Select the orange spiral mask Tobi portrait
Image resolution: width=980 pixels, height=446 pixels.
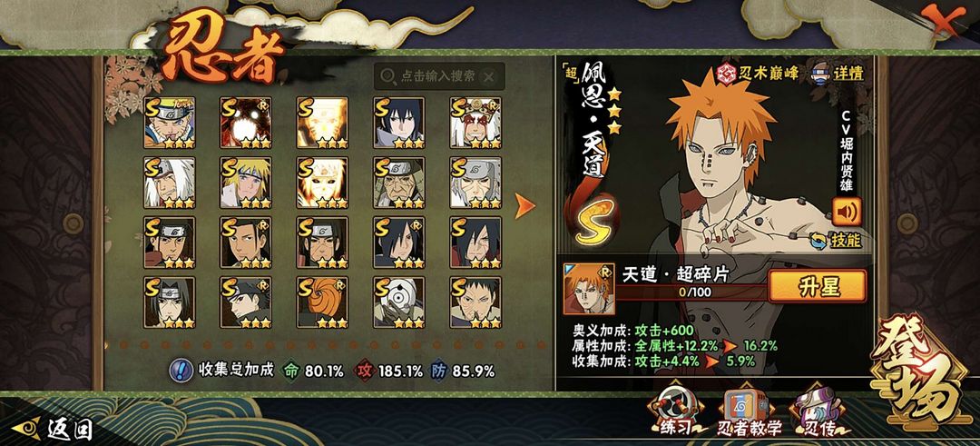pyautogui.click(x=322, y=302)
